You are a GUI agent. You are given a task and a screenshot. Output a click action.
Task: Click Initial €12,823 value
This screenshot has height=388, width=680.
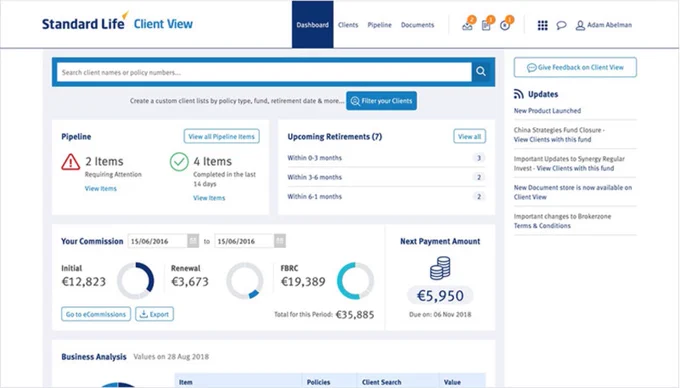tap(83, 282)
